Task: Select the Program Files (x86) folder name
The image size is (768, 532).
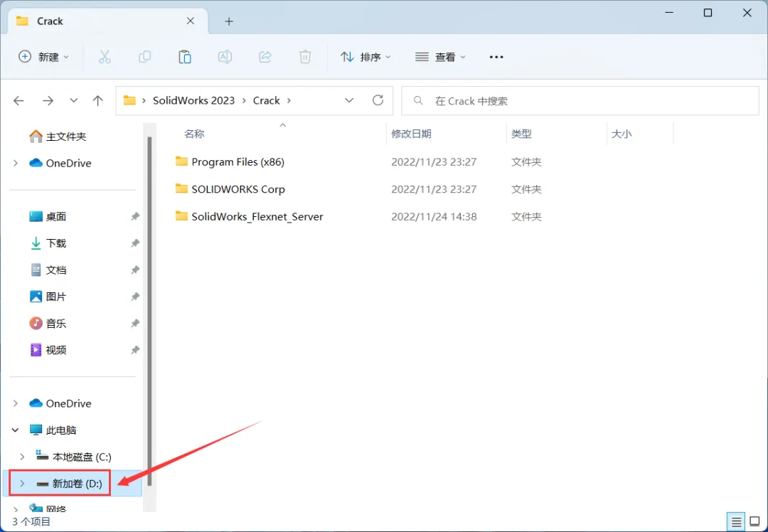Action: click(238, 161)
